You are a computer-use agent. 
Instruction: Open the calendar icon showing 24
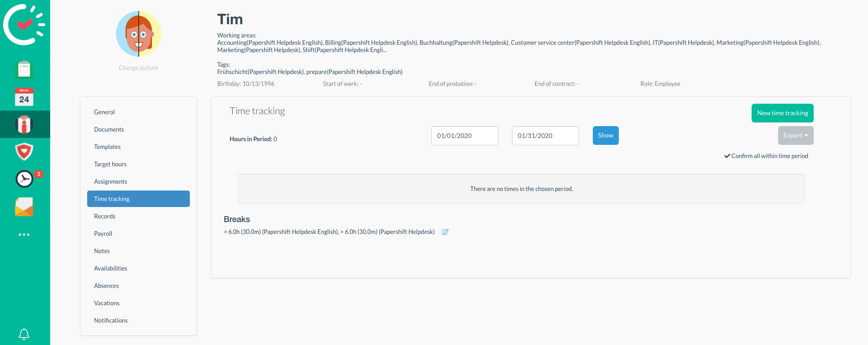point(24,97)
